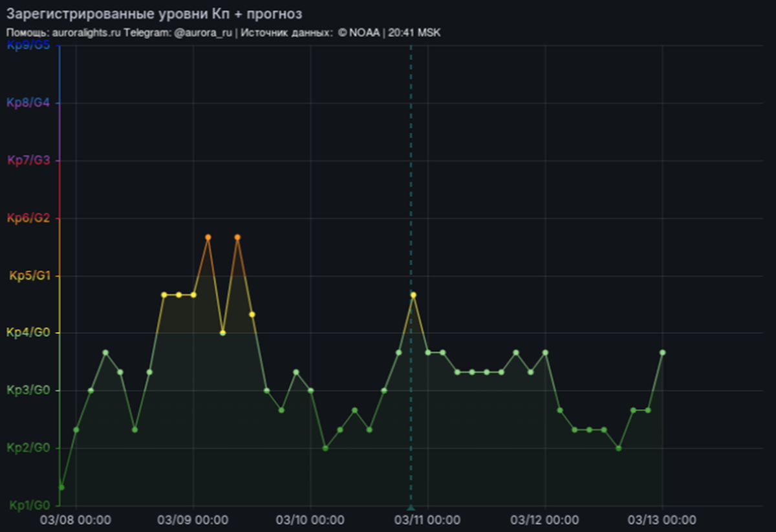Click the '© NOAA' data source text

[359, 32]
